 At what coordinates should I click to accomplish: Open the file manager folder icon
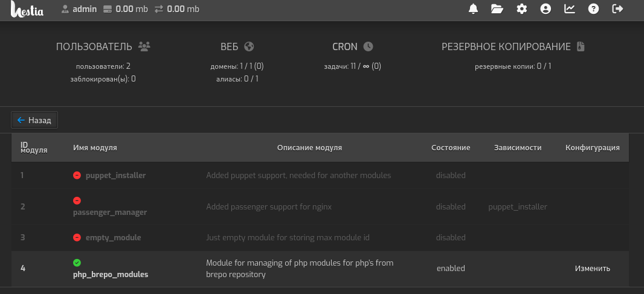coord(497,9)
